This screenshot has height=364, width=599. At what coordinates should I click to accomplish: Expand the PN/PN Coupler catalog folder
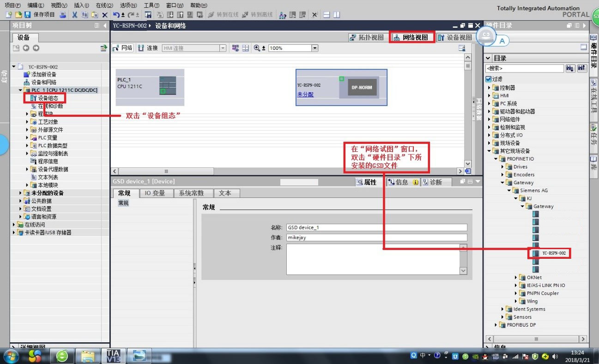(x=516, y=293)
